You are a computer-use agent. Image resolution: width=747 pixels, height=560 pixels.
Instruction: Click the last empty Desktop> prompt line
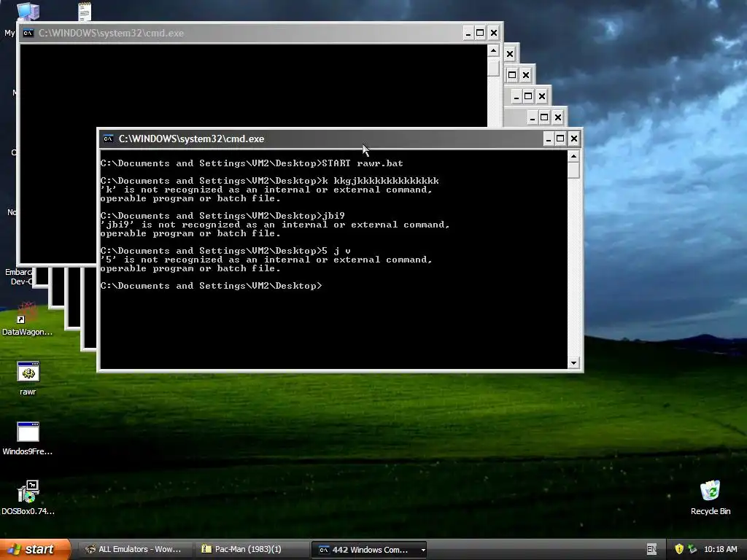pyautogui.click(x=211, y=286)
